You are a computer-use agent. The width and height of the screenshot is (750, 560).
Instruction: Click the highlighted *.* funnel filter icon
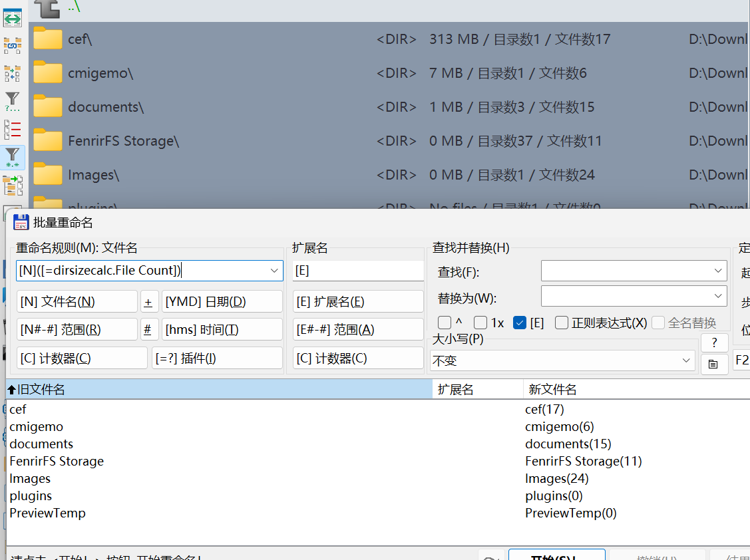point(13,158)
